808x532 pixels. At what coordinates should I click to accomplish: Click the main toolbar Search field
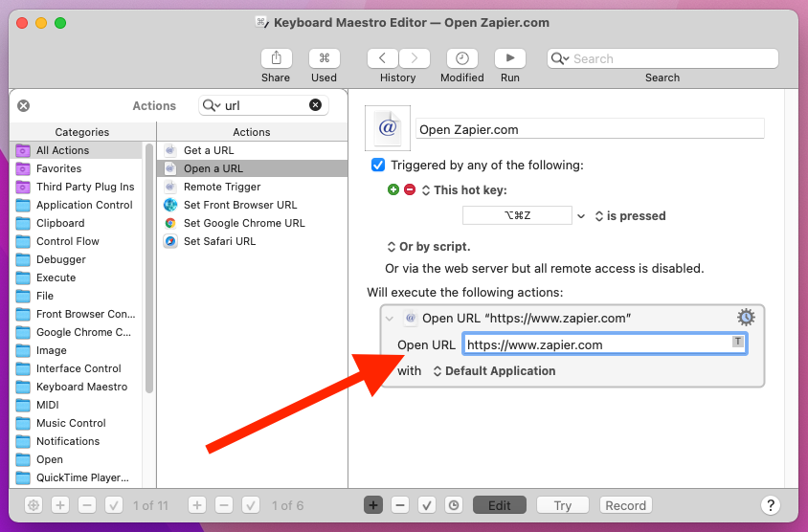click(x=662, y=58)
